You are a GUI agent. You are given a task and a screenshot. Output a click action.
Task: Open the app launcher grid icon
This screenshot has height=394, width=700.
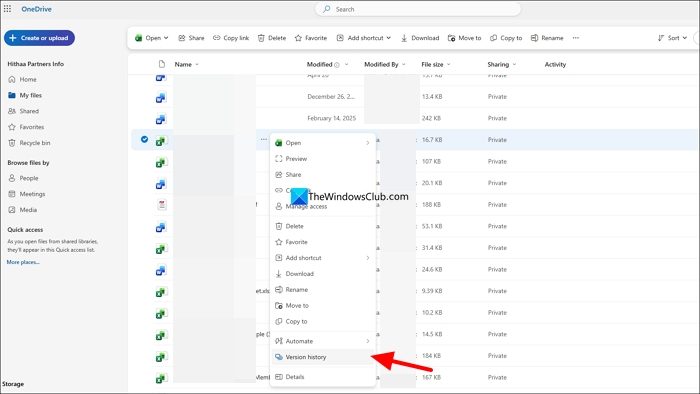pos(8,8)
